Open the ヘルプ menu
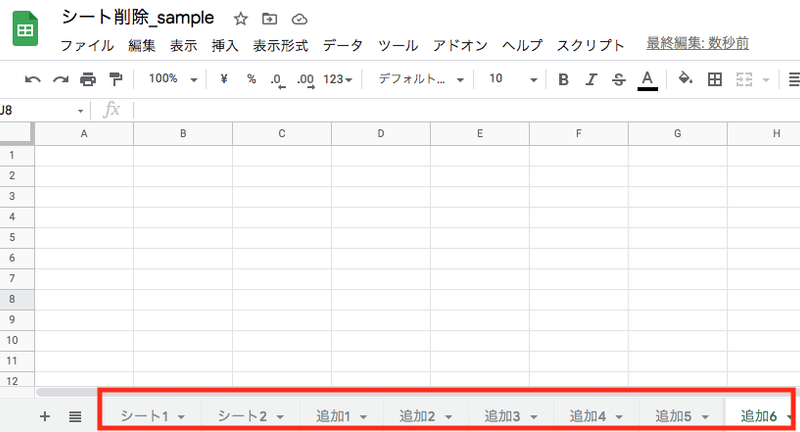Image resolution: width=800 pixels, height=432 pixels. click(x=522, y=45)
